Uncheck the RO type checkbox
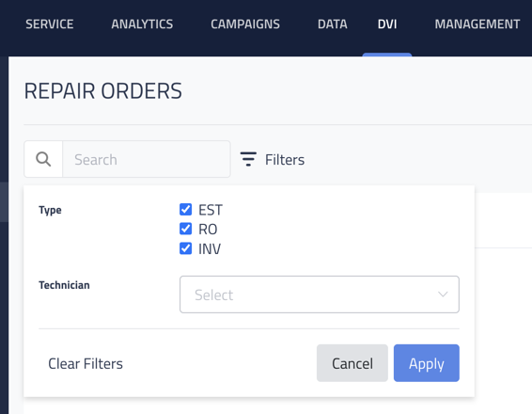Screen dimensions: 532x414 pos(185,229)
